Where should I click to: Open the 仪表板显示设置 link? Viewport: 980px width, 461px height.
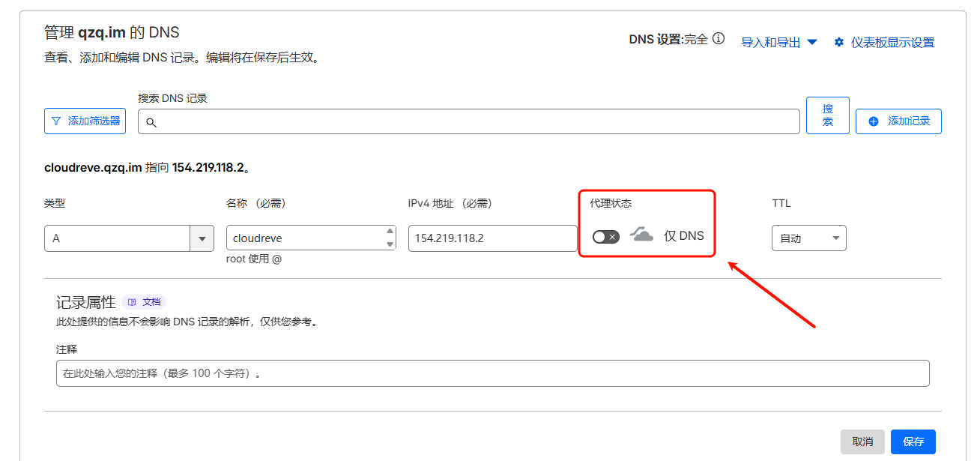pos(892,43)
